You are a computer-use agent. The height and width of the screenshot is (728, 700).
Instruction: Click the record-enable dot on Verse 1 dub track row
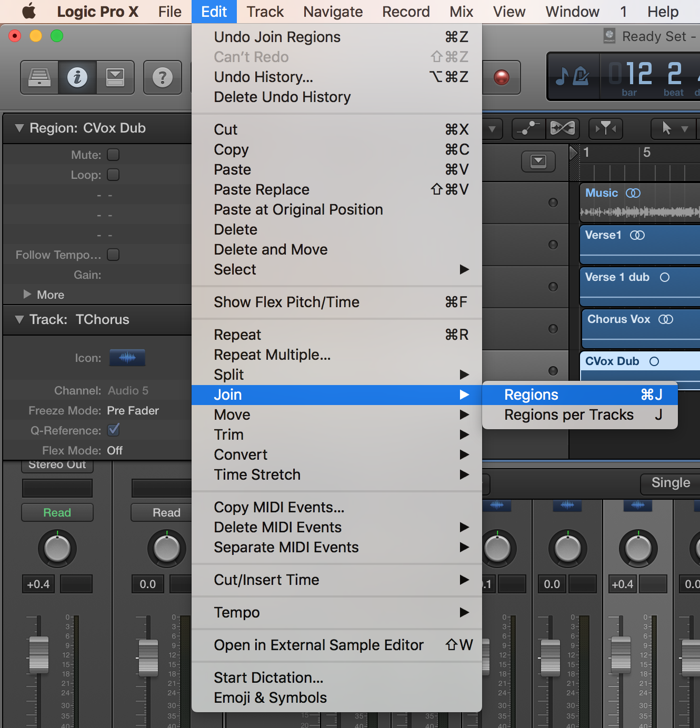[x=553, y=287]
